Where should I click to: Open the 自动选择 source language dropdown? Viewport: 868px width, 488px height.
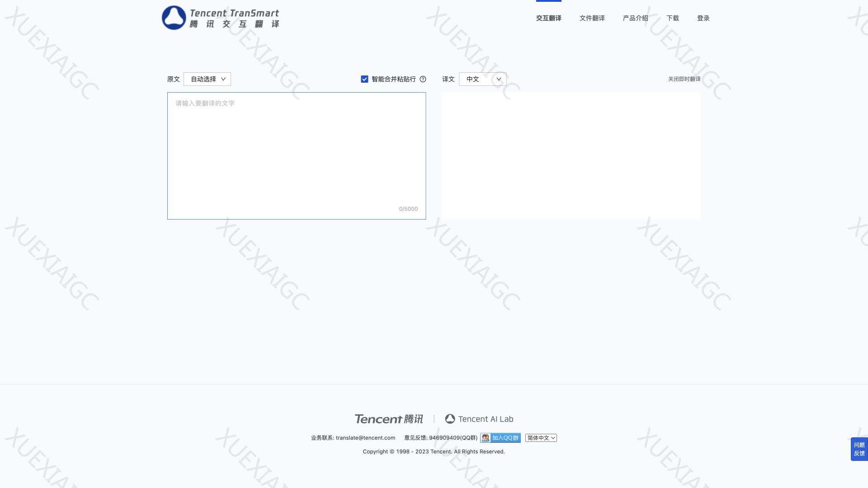point(207,79)
